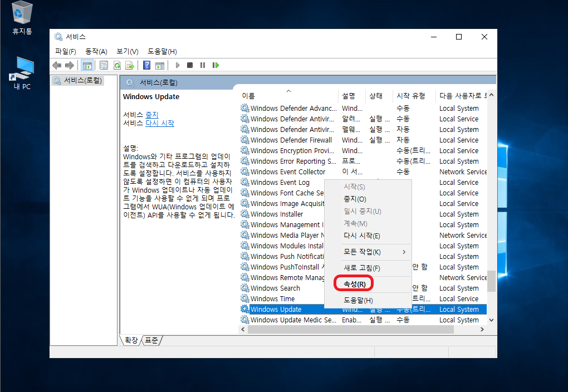Sort by the 설명 column header
This screenshot has width=568, height=392.
(352, 96)
